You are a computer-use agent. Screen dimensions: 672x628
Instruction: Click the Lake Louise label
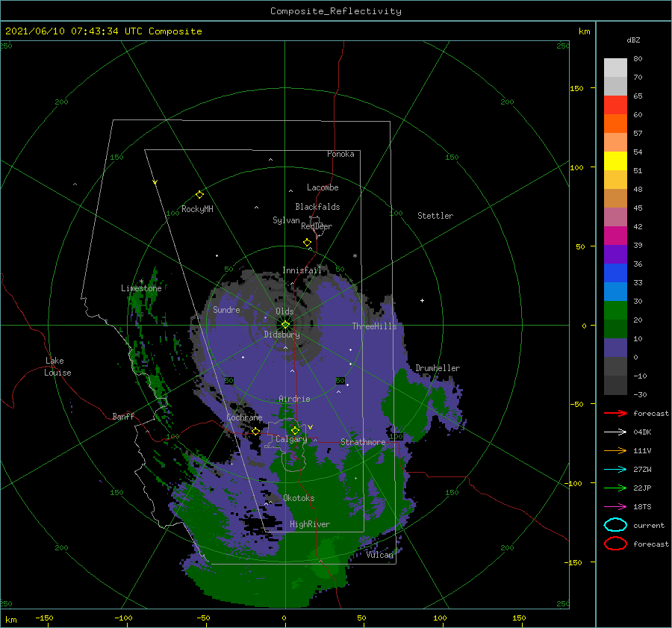(57, 367)
